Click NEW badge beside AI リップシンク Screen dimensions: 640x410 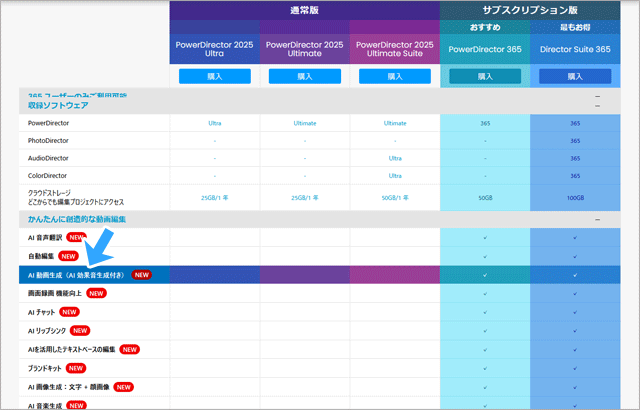point(80,331)
